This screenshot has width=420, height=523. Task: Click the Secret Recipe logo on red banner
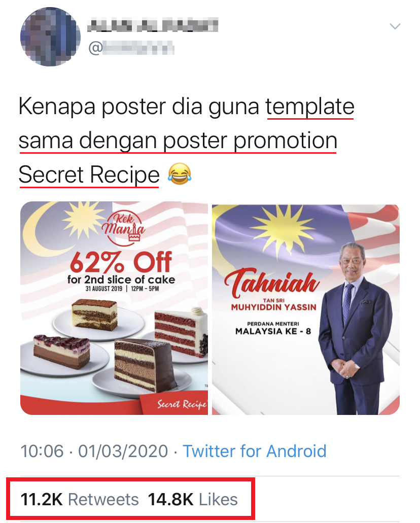[x=182, y=404]
